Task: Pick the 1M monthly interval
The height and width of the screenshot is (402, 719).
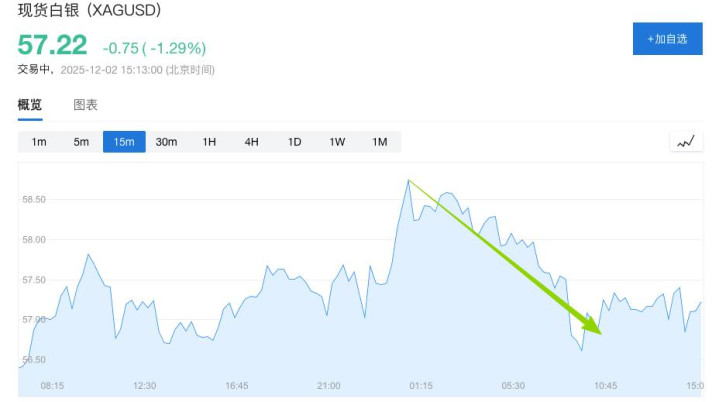Action: (x=379, y=142)
